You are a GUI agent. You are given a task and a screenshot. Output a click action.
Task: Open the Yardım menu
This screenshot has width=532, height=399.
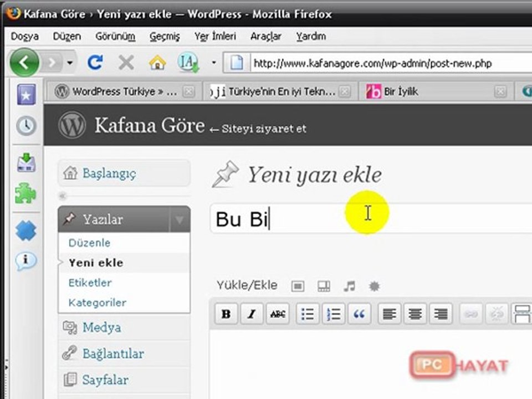click(x=311, y=37)
